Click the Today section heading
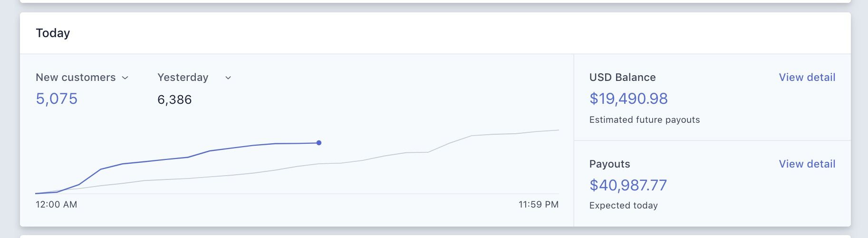 click(x=53, y=33)
